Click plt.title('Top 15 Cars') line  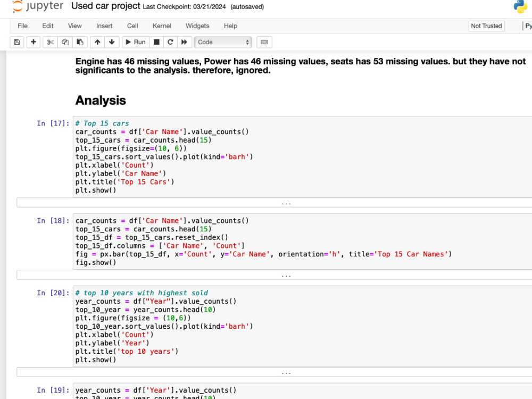tap(124, 182)
